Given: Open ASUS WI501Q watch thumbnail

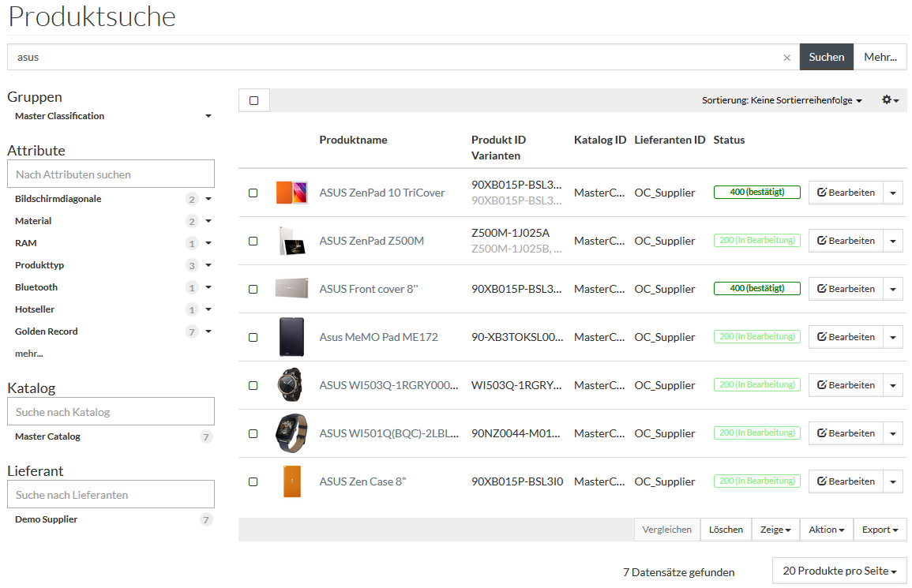Looking at the screenshot, I should (291, 433).
